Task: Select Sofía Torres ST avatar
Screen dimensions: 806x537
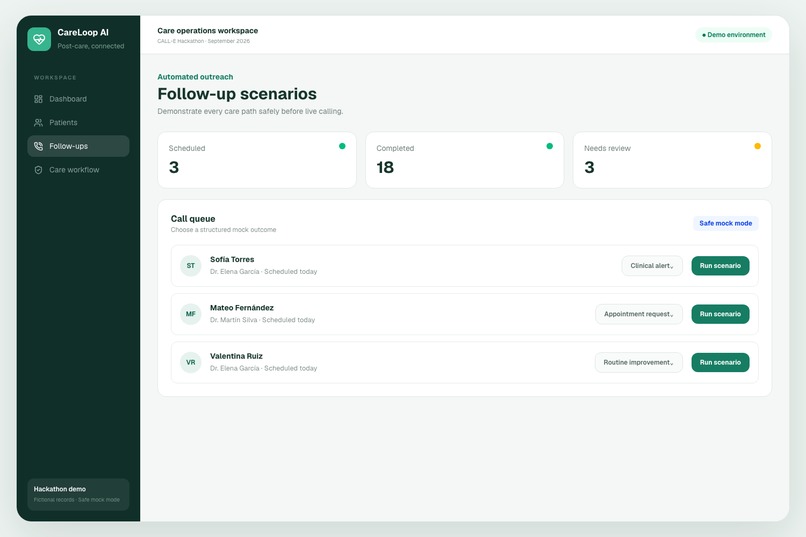Action: [191, 266]
